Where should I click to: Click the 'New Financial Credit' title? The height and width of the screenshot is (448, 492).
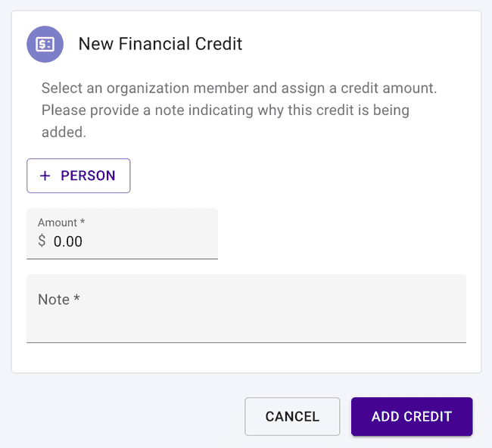pos(160,44)
